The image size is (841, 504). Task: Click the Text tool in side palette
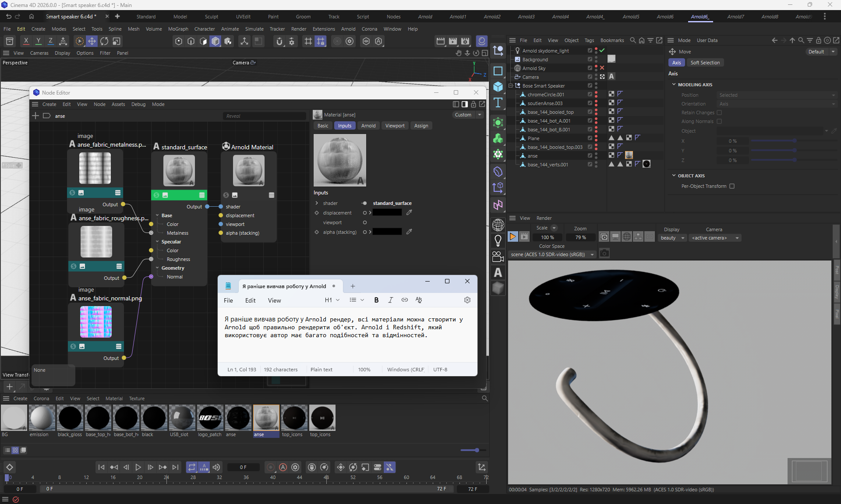click(498, 103)
